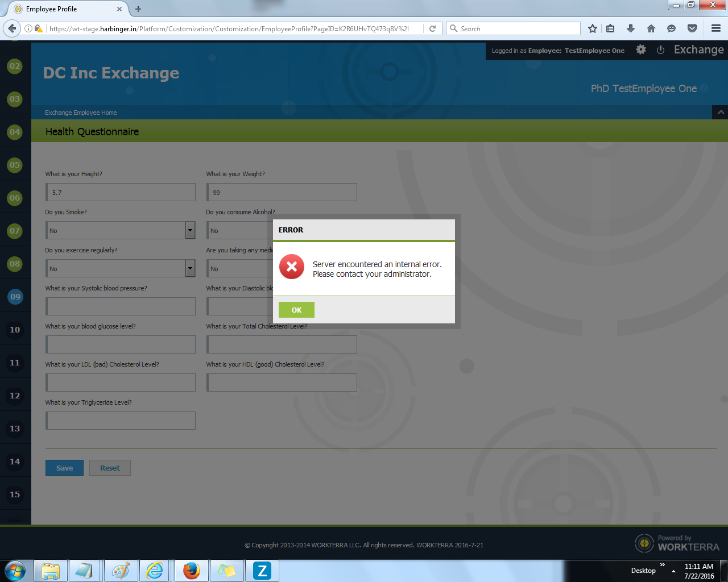Go to step 05 in the sidebar
The image size is (728, 582).
coord(15,165)
